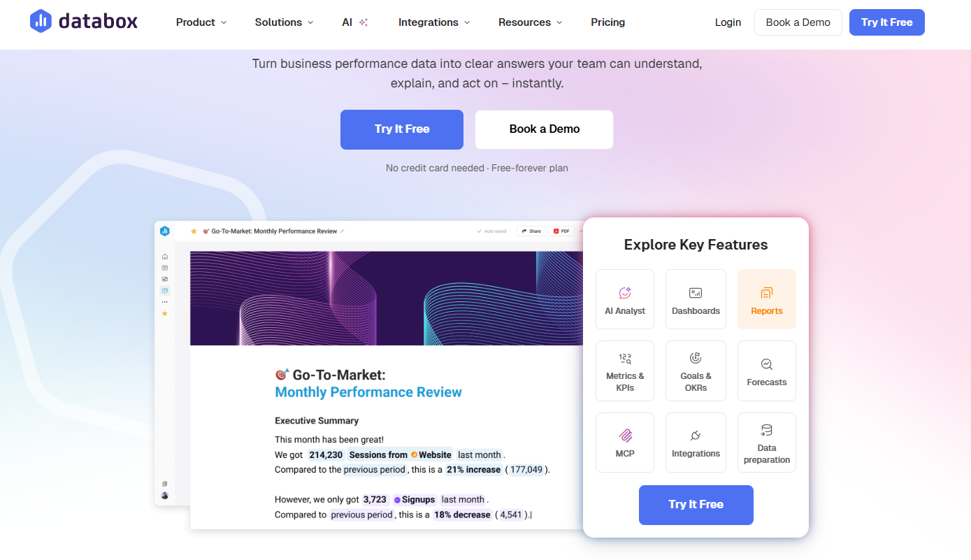
Task: Choose the Forecasts feature tile
Action: 767,371
